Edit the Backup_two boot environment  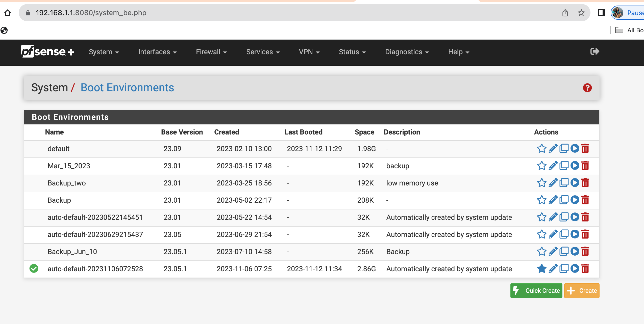tap(553, 183)
